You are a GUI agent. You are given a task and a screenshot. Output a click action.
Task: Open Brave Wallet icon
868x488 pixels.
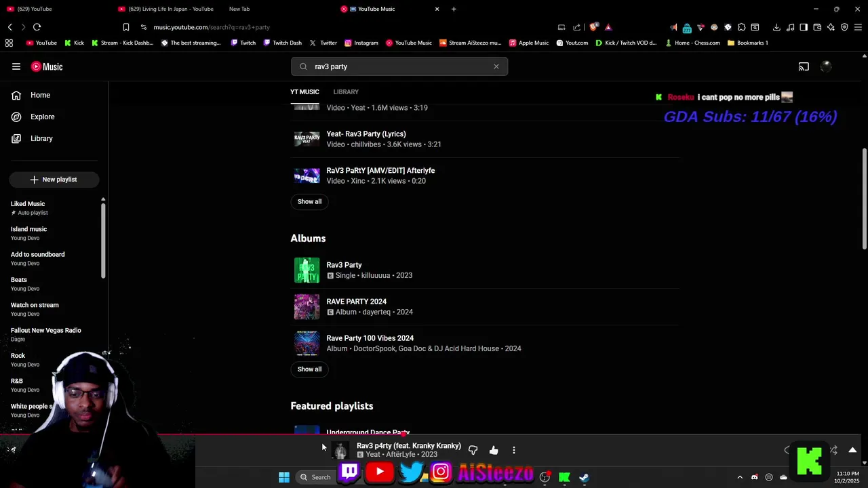coord(817,27)
